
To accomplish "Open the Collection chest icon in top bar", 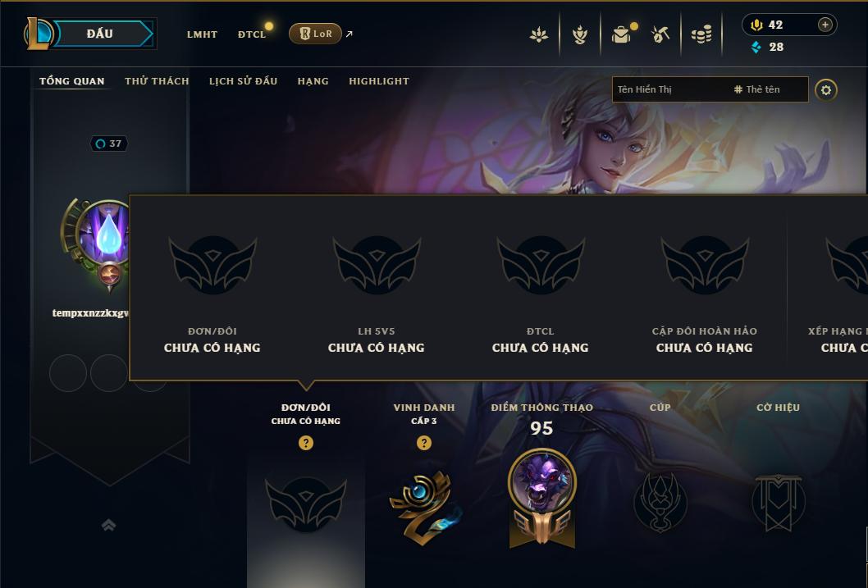I will 622,34.
